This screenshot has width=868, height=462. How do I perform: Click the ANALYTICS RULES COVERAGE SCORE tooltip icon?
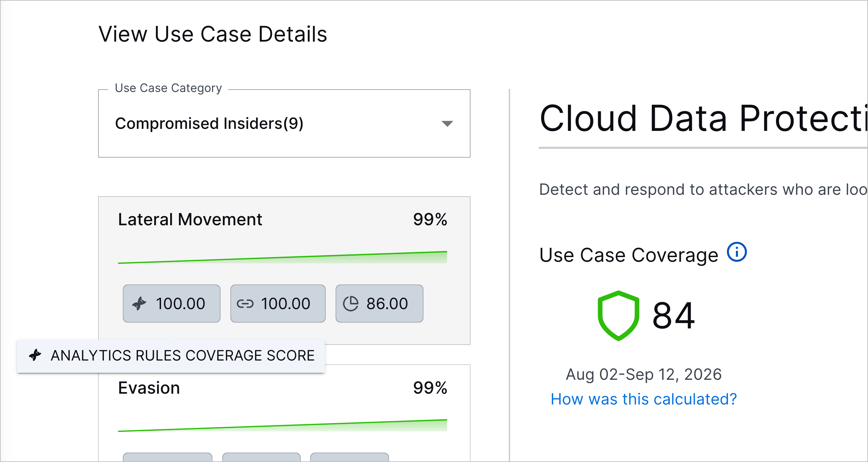pos(35,355)
